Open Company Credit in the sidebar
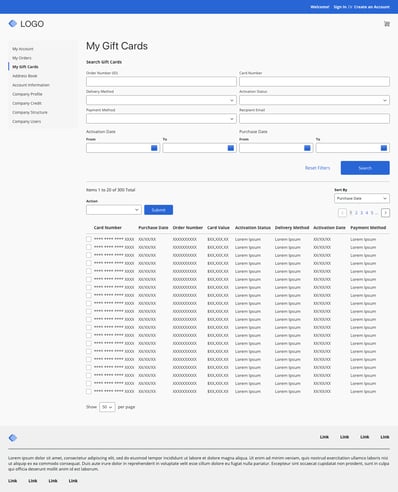 tap(27, 103)
